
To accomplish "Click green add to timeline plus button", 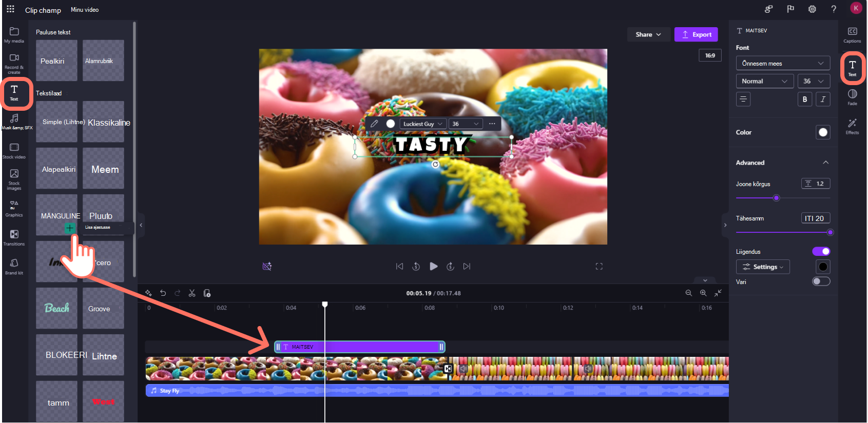I will pyautogui.click(x=70, y=228).
